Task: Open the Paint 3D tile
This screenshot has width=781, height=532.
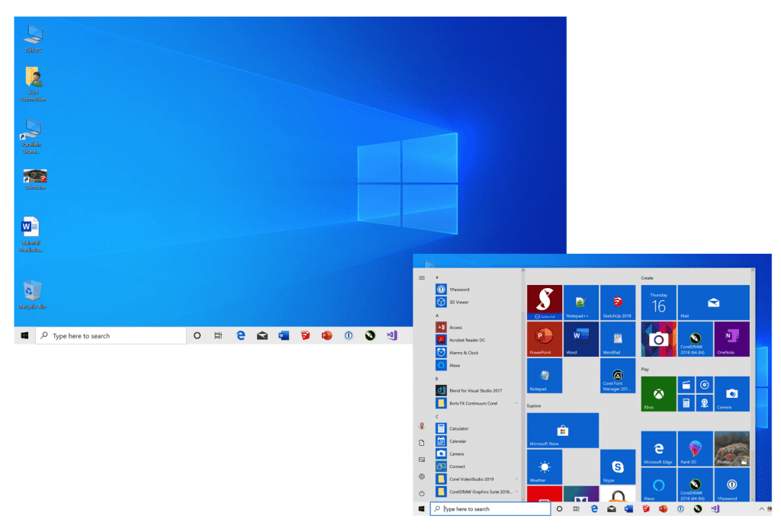Action: pyautogui.click(x=696, y=448)
